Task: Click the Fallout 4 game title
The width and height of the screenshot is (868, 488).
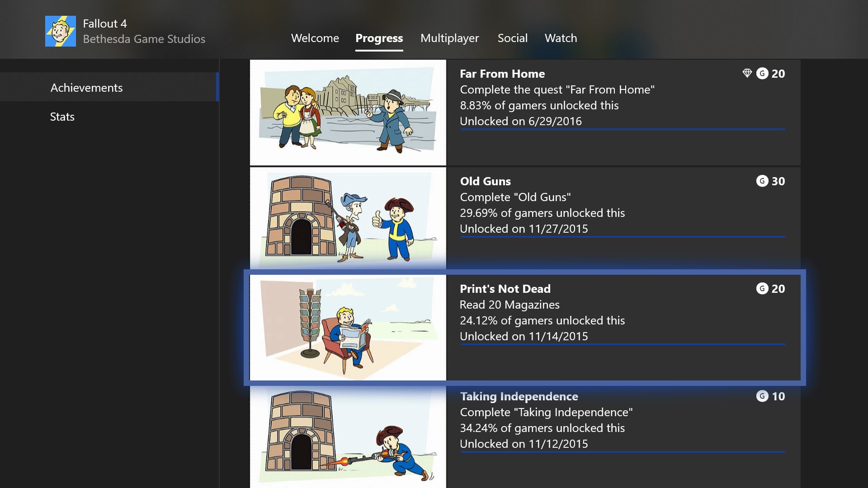Action: [x=105, y=23]
